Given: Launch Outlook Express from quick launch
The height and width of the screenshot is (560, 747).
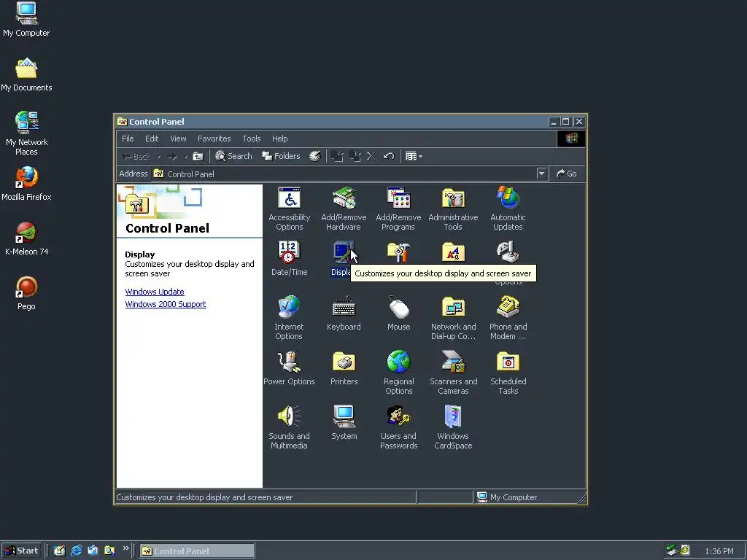Looking at the screenshot, I should click(x=93, y=551).
